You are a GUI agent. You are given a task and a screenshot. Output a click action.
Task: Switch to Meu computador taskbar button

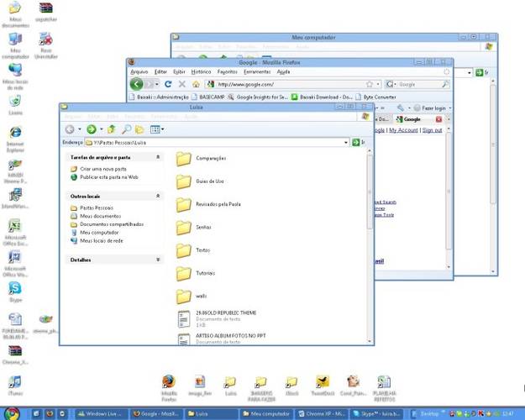coord(267,414)
